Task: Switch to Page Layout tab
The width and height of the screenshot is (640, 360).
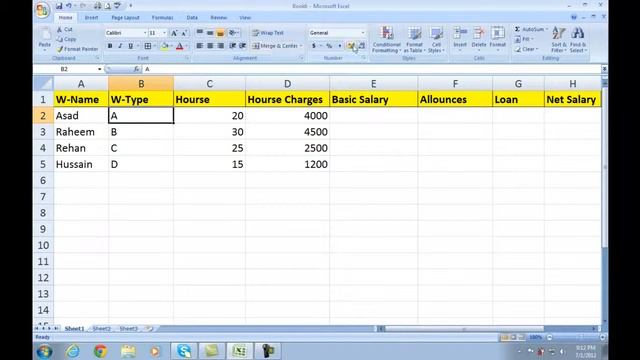Action: pos(125,18)
